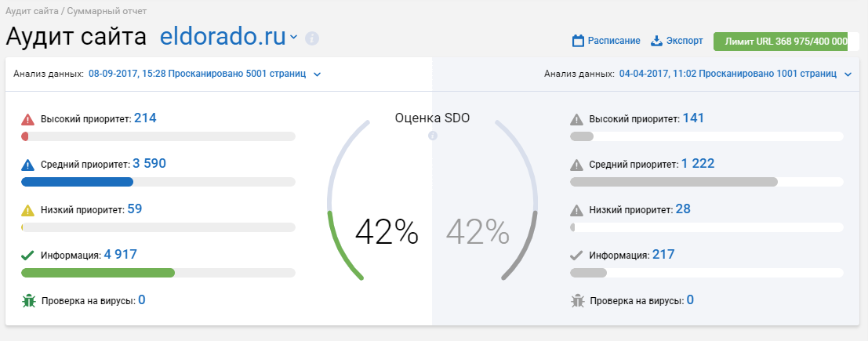Click the left Проверка на вирусы label
This screenshot has width=868, height=341.
[89, 301]
